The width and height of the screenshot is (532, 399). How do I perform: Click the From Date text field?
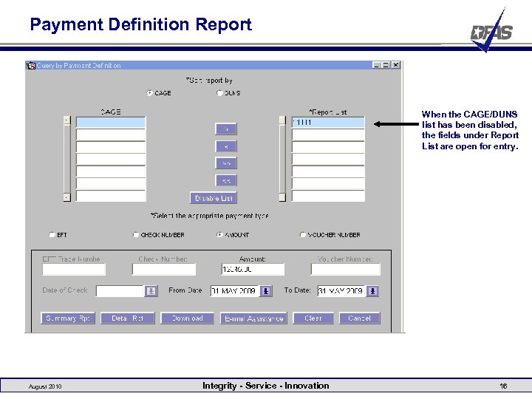tap(234, 291)
